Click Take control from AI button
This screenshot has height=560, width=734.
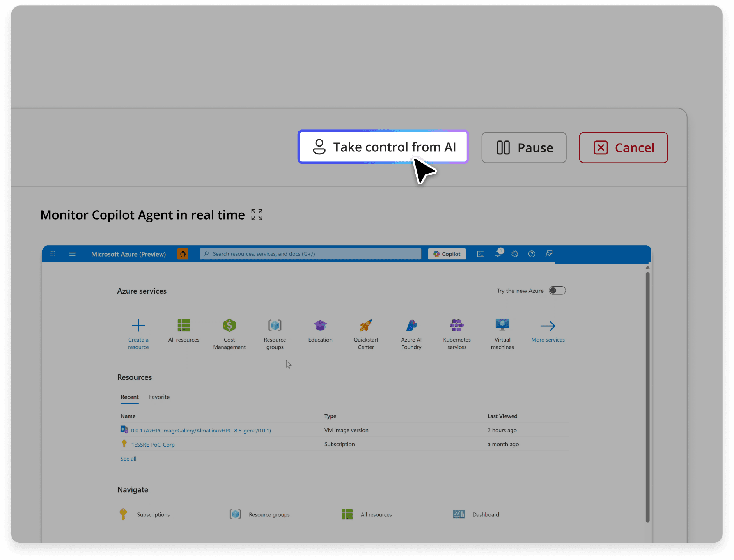coord(383,147)
